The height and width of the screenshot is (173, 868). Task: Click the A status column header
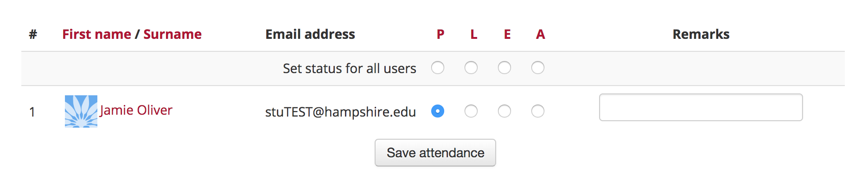541,34
